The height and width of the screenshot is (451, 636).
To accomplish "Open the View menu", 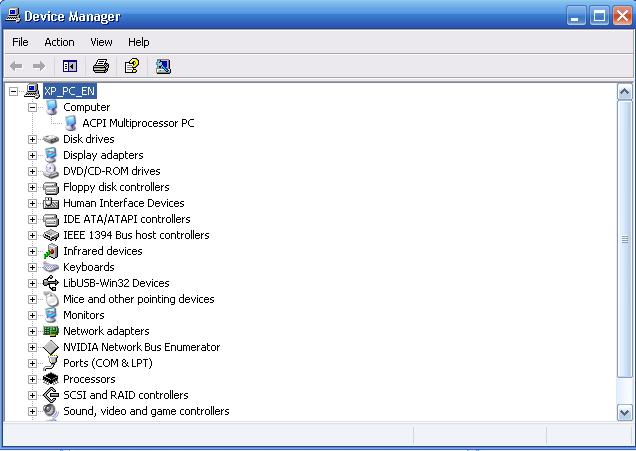I will click(x=101, y=42).
